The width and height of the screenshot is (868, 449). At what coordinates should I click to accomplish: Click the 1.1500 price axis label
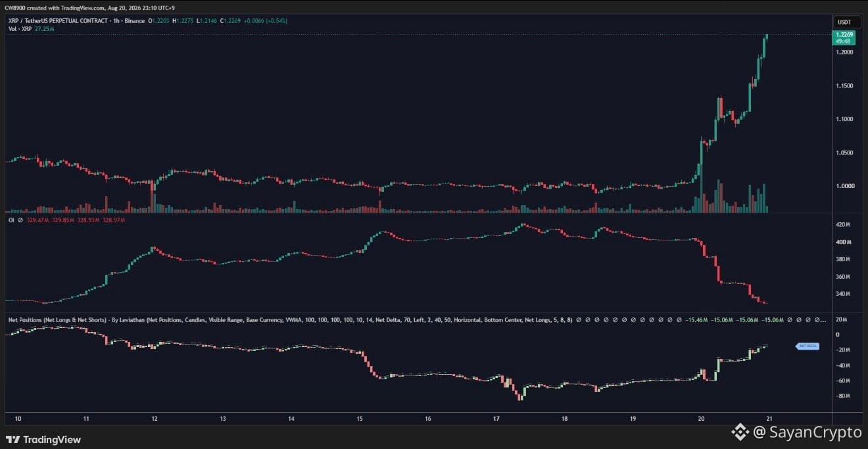(844, 86)
